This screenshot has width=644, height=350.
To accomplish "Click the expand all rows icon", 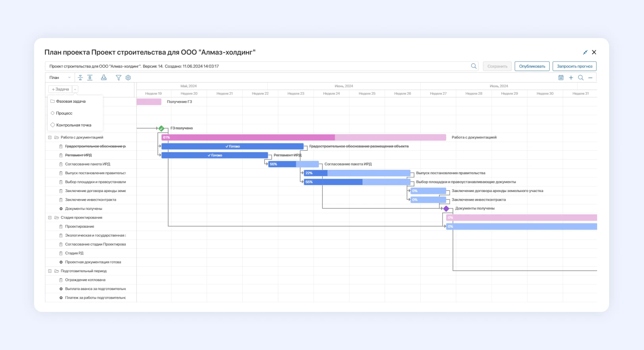I will pos(90,78).
